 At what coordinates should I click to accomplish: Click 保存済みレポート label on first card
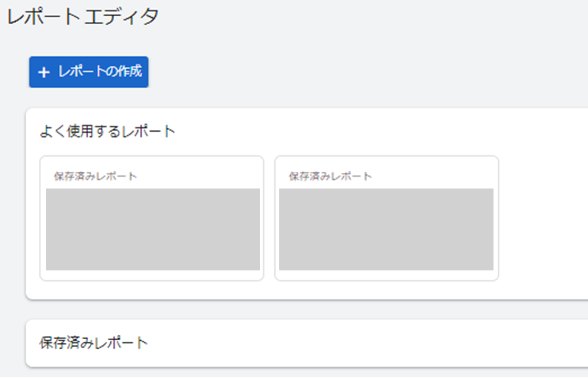[95, 176]
